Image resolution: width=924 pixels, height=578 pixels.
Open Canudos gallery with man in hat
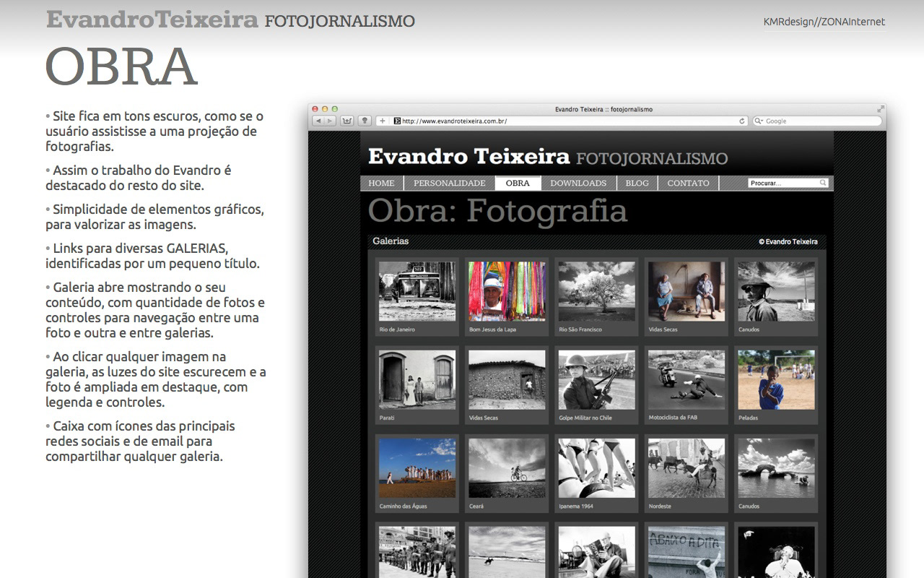point(776,291)
